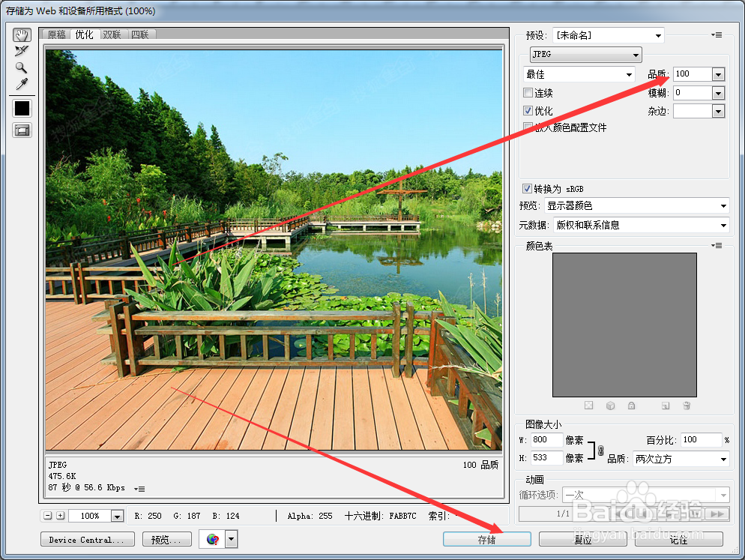Viewport: 745px width, 560px height.
Task: Click the 复位 reset button
Action: click(583, 539)
